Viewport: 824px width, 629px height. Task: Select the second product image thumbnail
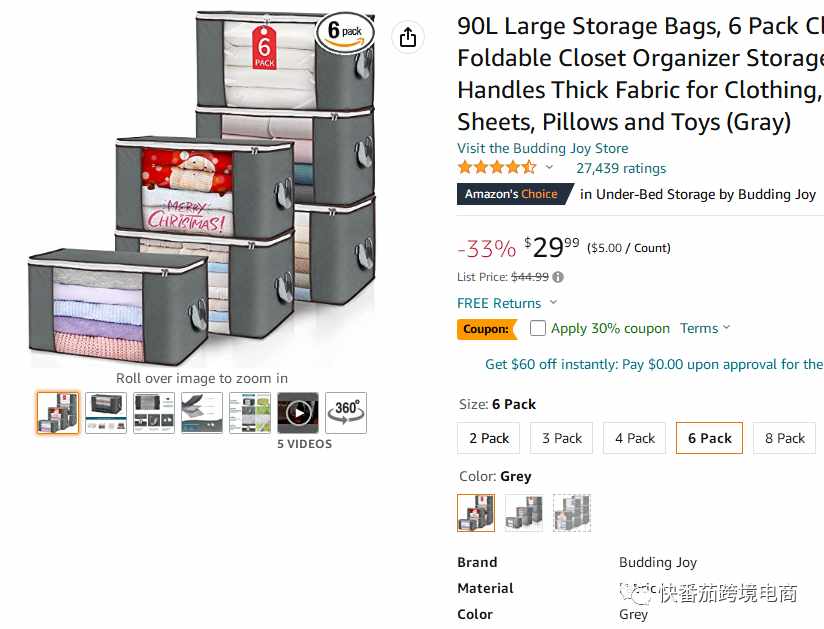point(106,413)
